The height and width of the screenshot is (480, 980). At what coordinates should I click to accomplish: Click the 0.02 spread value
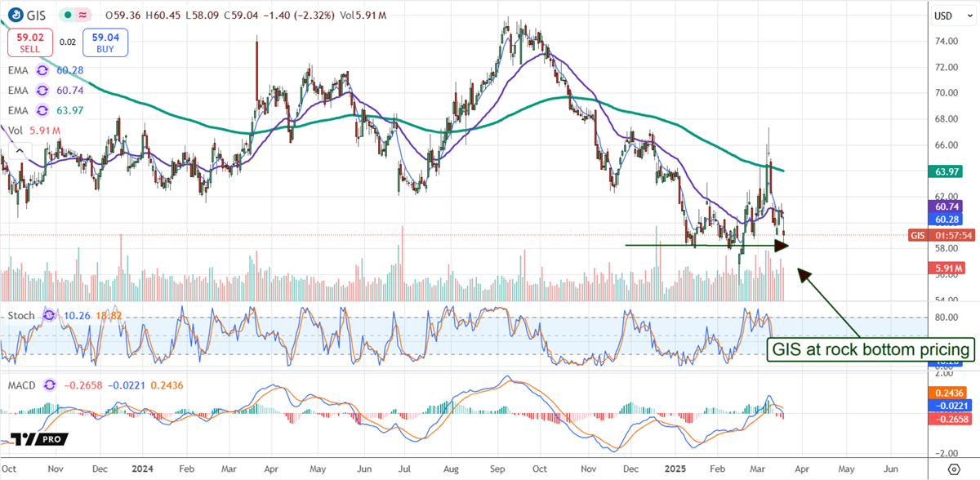click(67, 41)
